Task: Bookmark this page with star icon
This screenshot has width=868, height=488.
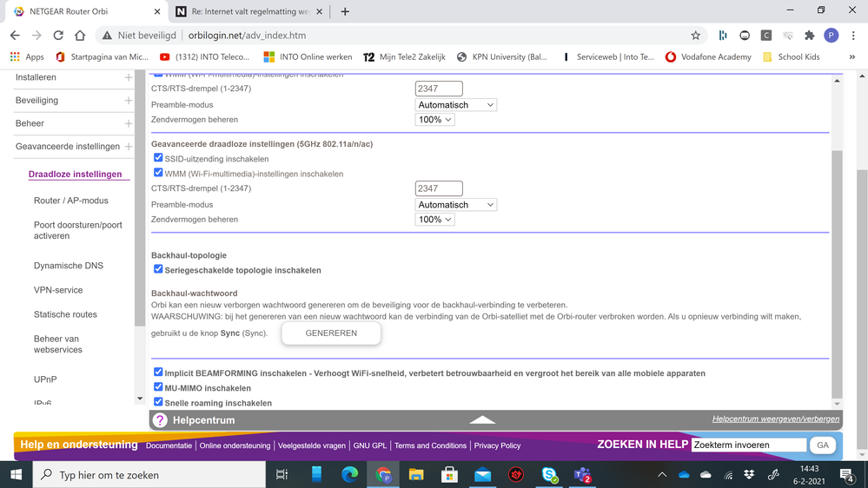Action: 696,36
